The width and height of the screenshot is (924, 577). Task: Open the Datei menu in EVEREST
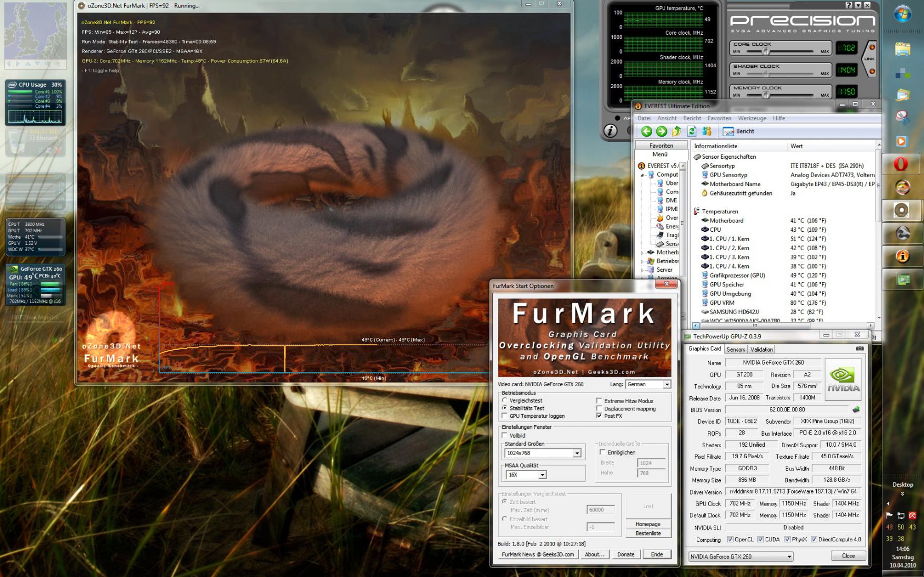coord(644,118)
